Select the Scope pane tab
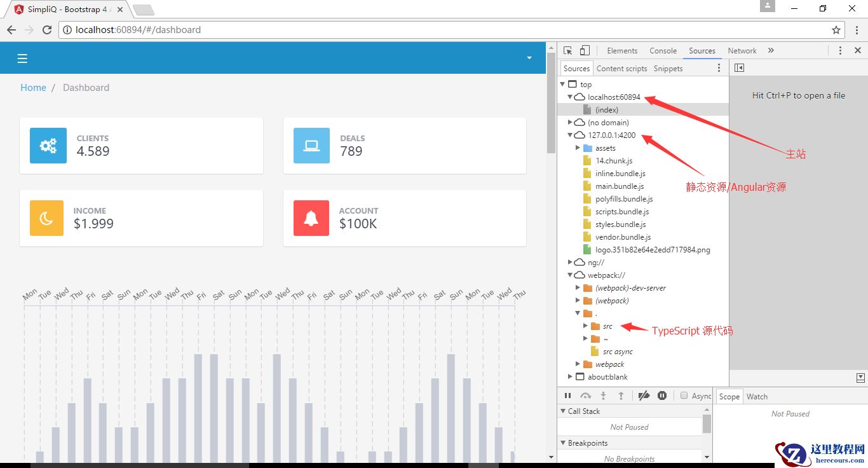Image resolution: width=868 pixels, height=468 pixels. pos(729,396)
